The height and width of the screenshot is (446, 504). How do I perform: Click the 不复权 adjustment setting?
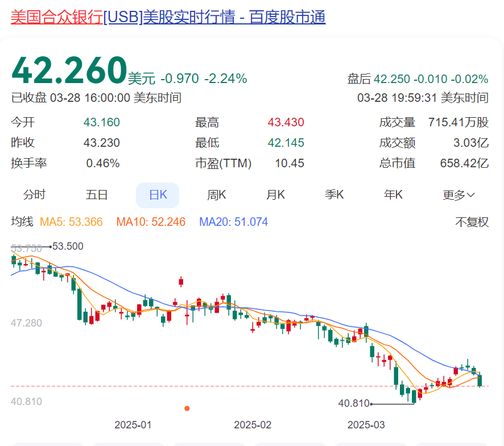[472, 222]
